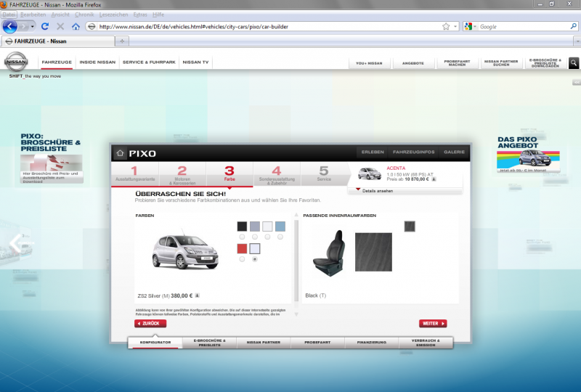The height and width of the screenshot is (392, 581).
Task: Click the Nissan logo
Action: (16, 62)
